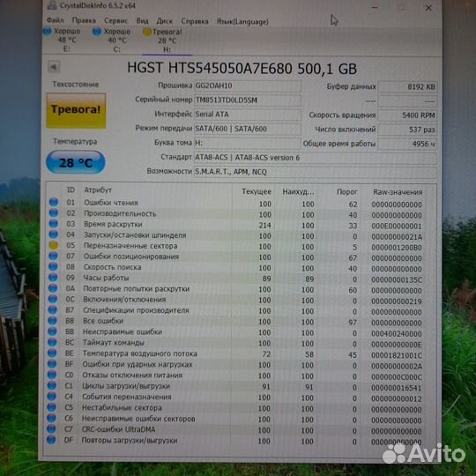Click the Прошивка GG2OAH10 field

click(x=247, y=86)
